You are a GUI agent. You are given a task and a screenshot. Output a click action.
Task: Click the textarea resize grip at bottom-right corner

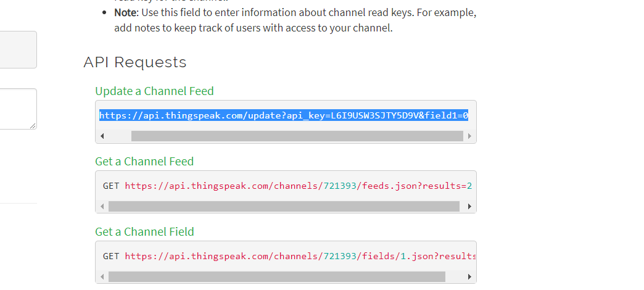pyautogui.click(x=33, y=126)
